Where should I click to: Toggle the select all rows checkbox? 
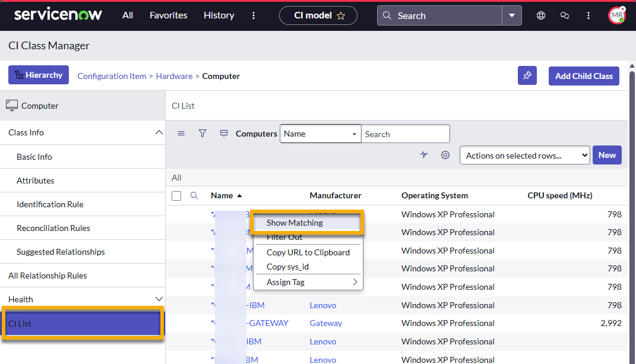coord(176,196)
